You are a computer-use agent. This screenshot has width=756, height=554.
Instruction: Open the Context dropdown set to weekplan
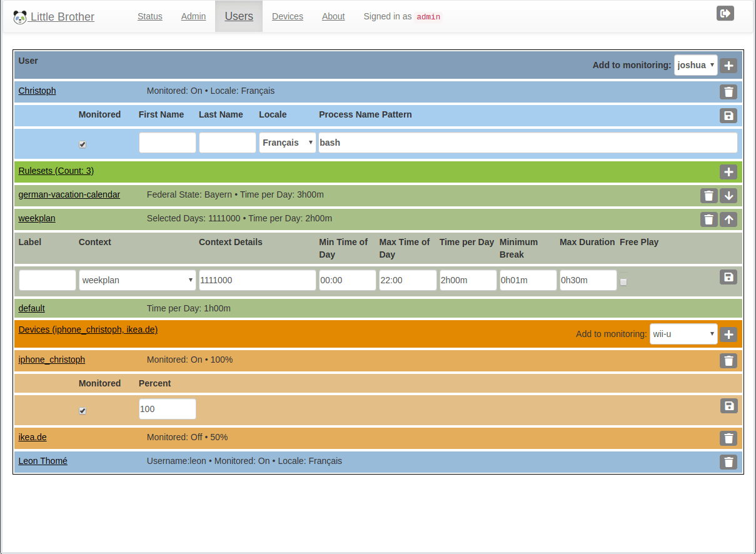pyautogui.click(x=137, y=280)
